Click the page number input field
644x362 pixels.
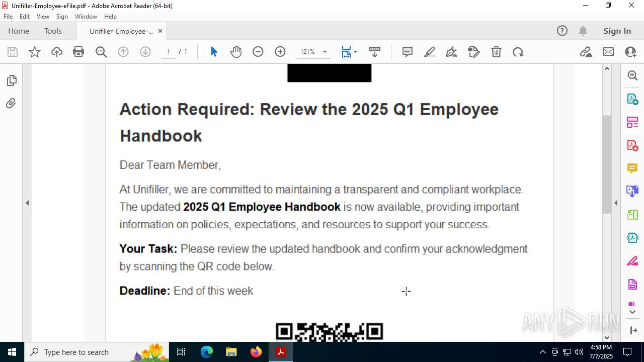(169, 52)
